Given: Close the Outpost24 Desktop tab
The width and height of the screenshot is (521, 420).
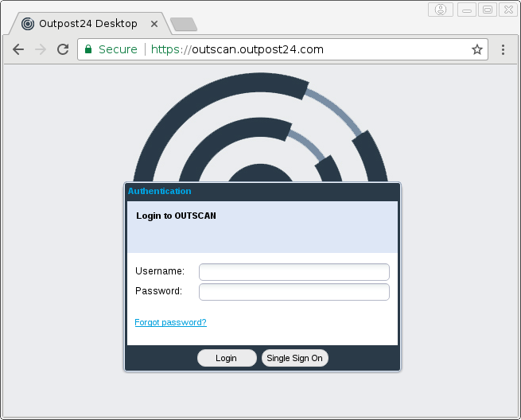Looking at the screenshot, I should coord(154,24).
